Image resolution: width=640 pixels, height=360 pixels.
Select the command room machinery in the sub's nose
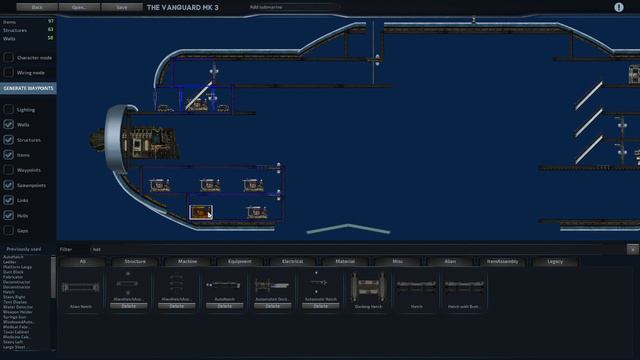point(150,143)
